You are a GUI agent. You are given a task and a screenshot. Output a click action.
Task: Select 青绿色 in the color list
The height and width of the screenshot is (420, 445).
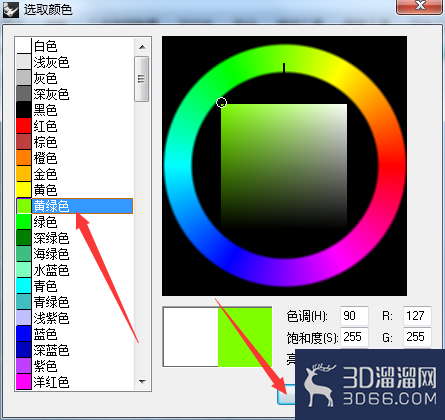pos(75,302)
